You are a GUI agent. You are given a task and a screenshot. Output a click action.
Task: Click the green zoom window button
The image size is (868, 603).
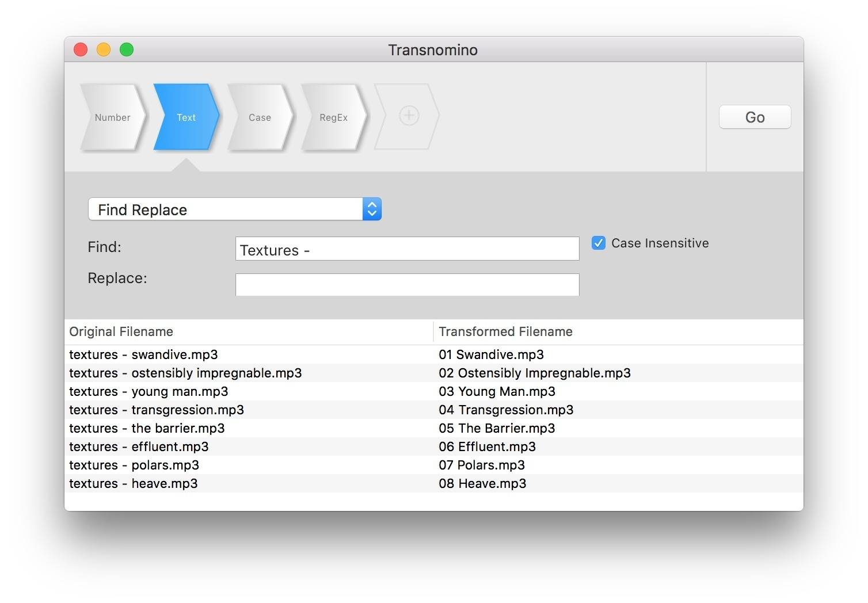pos(127,50)
